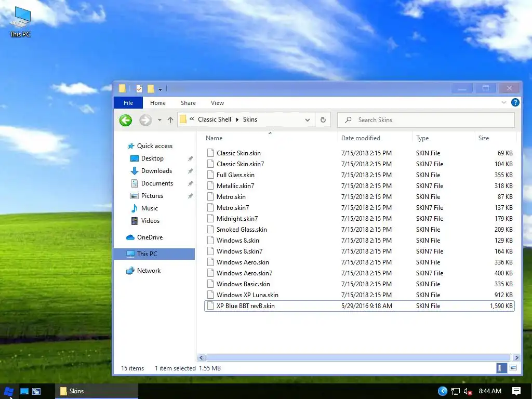This screenshot has height=399, width=532.
Task: Select Downloads in navigation pane
Action: point(156,171)
